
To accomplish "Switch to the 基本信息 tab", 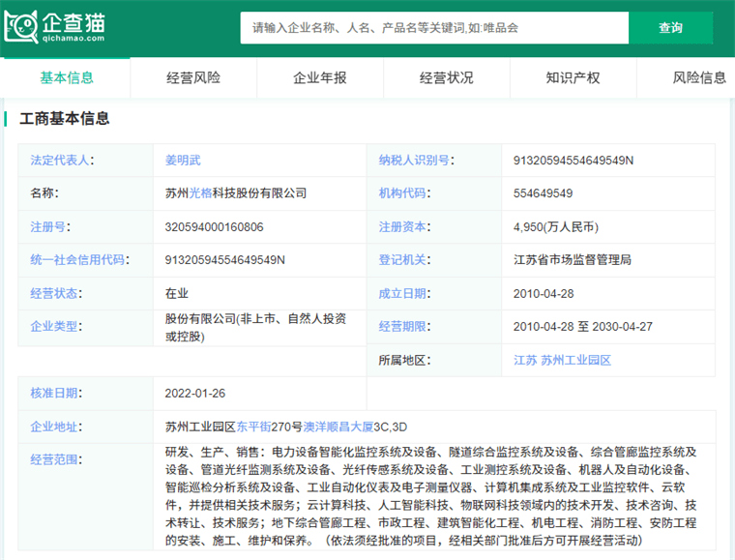I will (67, 77).
